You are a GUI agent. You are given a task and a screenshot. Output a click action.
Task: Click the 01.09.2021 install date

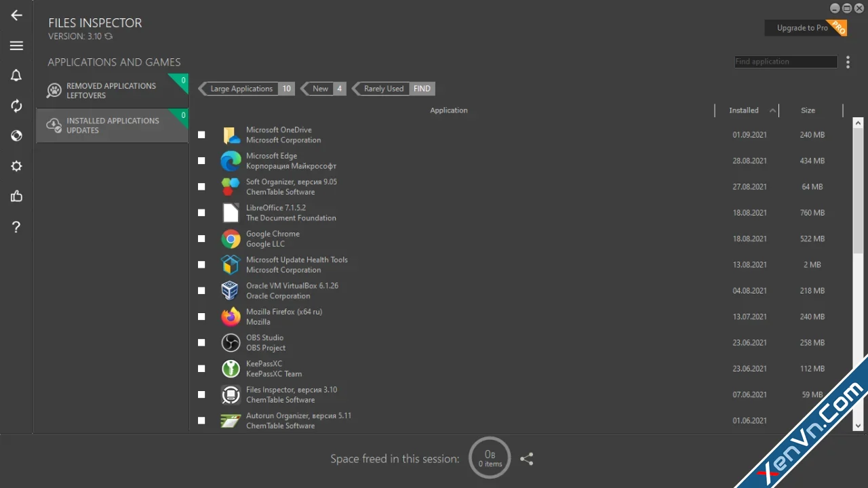pyautogui.click(x=749, y=135)
